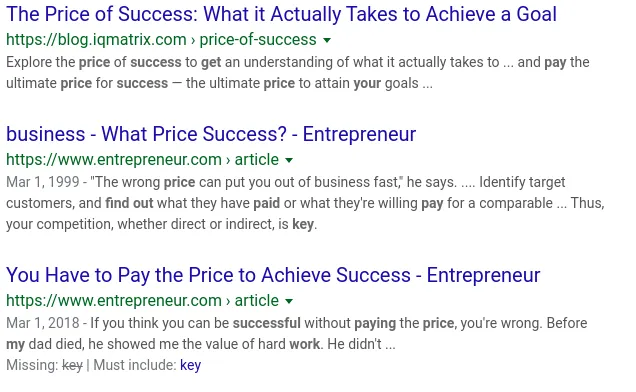Screen dimensions: 636x392
Task: Open 'You Have to Pay the Price' result
Action: coord(273,276)
